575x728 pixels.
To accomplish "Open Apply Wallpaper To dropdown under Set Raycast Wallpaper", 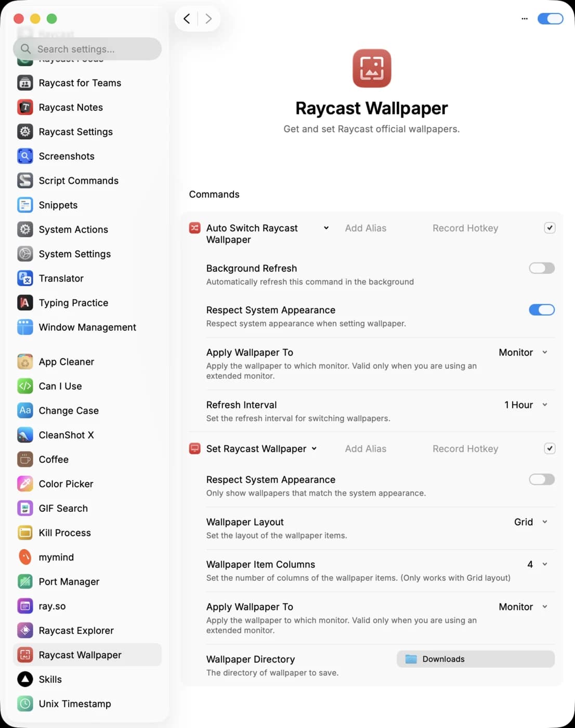I will [523, 606].
